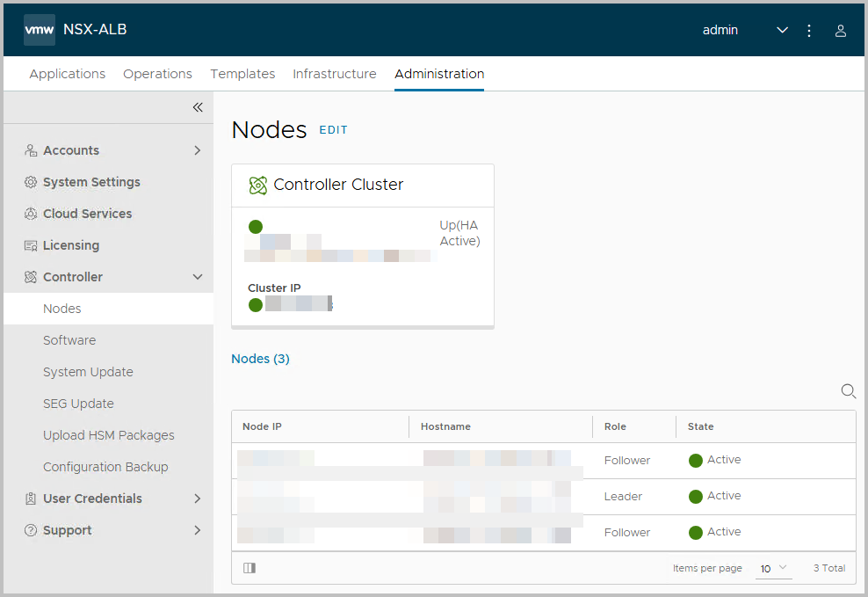Image resolution: width=868 pixels, height=597 pixels.
Task: Click Active status dot in last Follower row
Action: click(695, 533)
